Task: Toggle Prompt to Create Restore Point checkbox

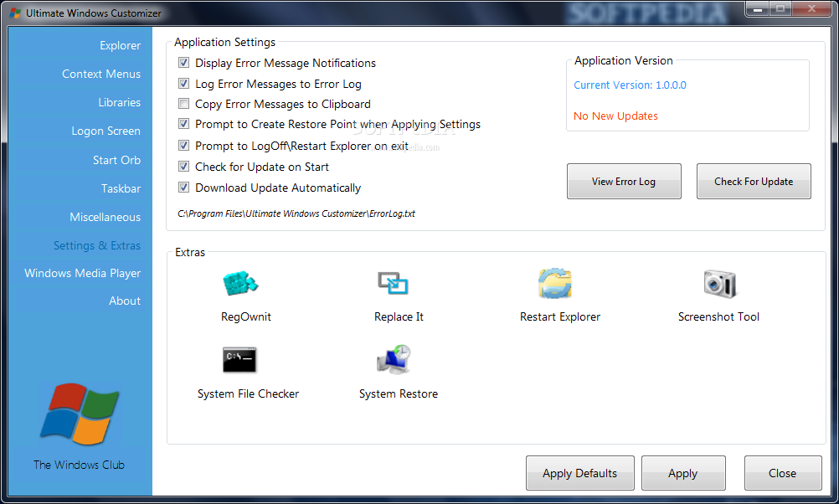Action: [x=183, y=124]
